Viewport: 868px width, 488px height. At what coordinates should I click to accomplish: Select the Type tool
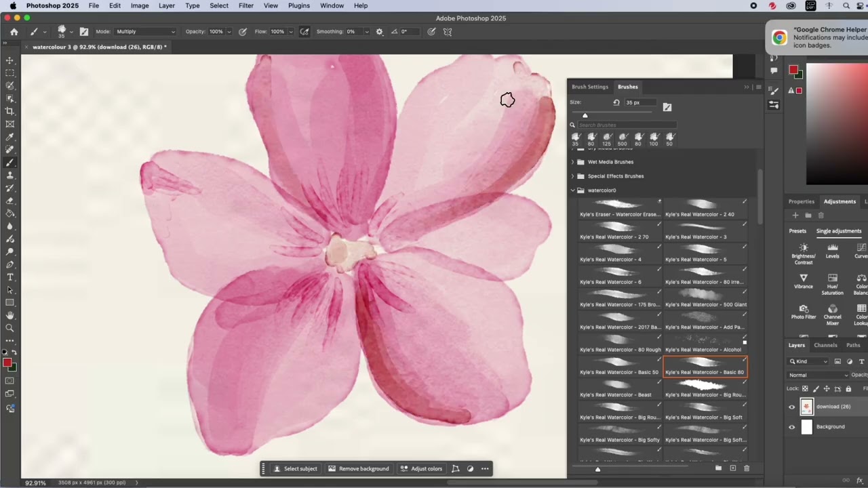(x=9, y=277)
